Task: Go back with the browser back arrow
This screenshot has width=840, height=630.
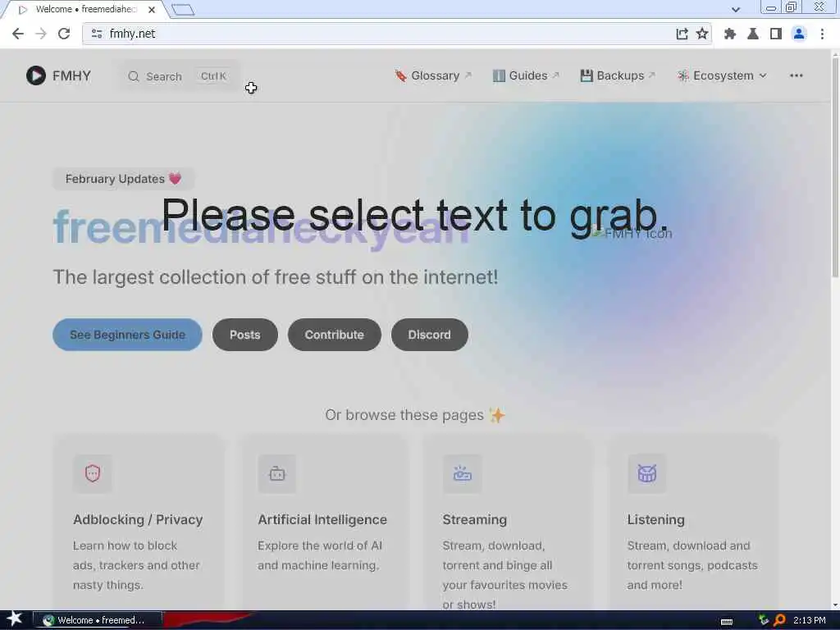Action: tap(18, 34)
